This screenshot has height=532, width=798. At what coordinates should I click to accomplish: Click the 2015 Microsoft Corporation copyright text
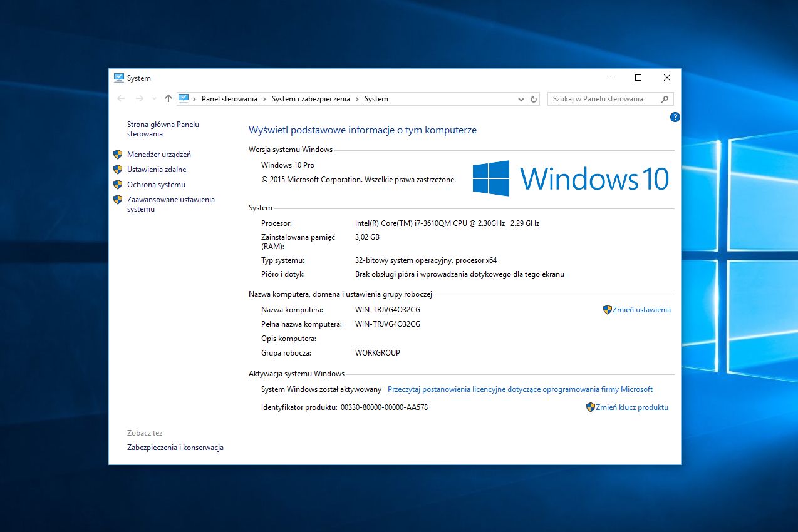(x=359, y=180)
